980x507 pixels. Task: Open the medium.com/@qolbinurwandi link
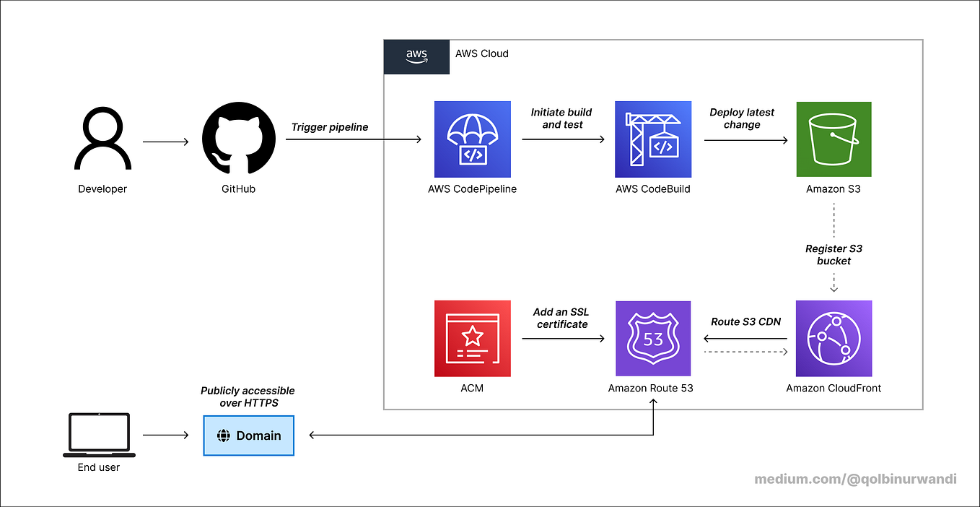(x=854, y=479)
